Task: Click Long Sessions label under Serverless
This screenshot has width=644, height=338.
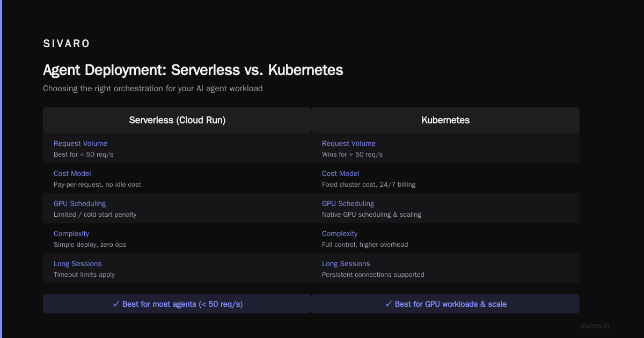Action: click(x=78, y=263)
